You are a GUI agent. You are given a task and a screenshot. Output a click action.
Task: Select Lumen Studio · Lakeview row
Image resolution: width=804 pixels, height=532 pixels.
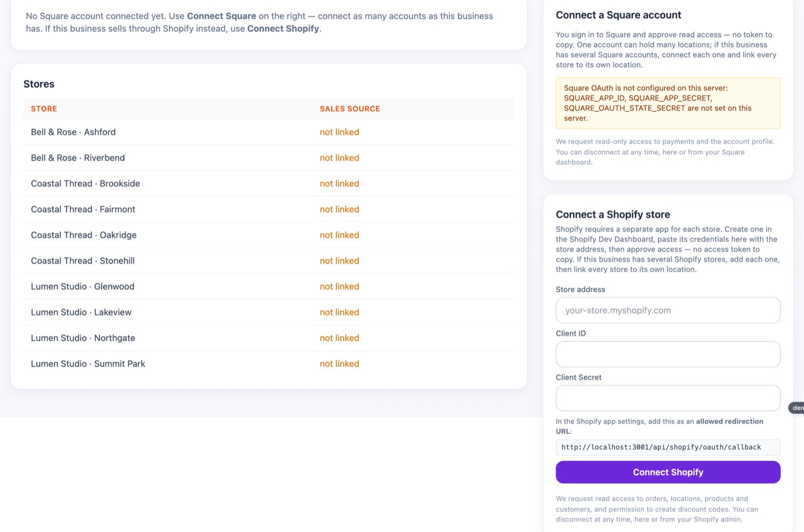(269, 312)
